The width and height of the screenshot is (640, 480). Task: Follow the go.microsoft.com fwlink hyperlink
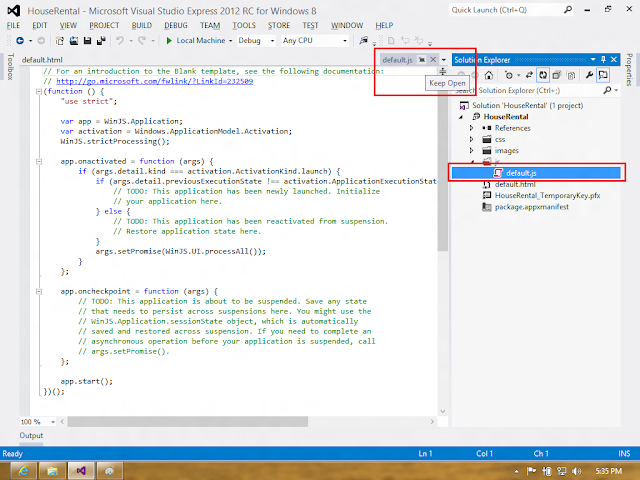[x=154, y=81]
